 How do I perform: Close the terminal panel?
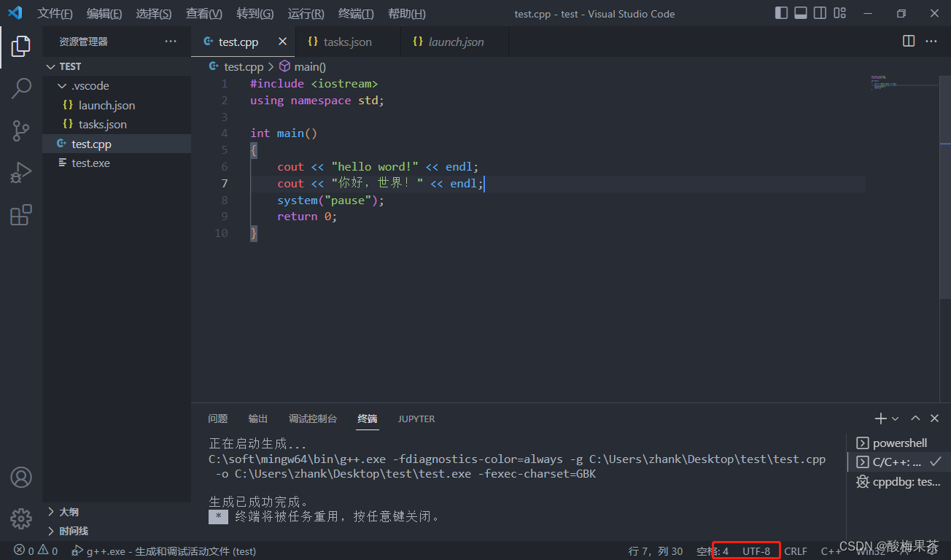[x=935, y=419]
